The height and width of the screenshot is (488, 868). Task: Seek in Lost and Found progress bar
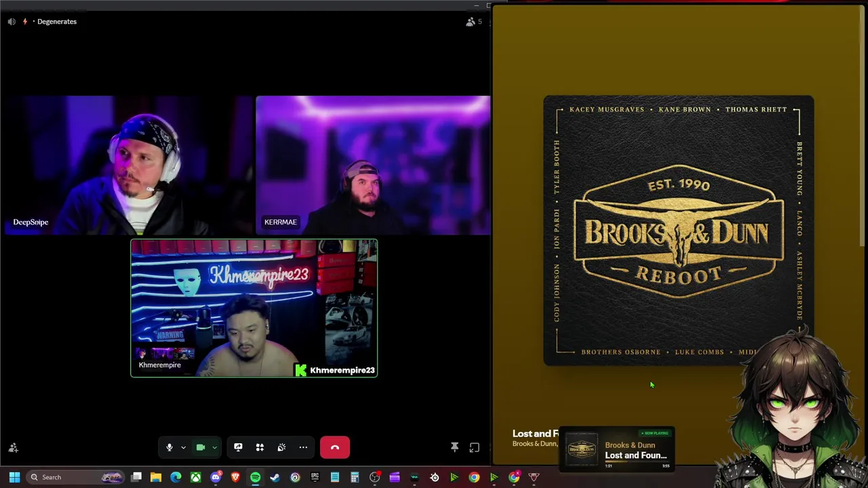[637, 462]
